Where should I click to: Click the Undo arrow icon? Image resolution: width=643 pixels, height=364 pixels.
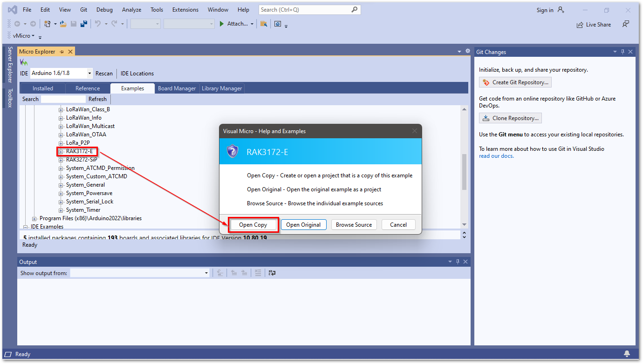(97, 24)
